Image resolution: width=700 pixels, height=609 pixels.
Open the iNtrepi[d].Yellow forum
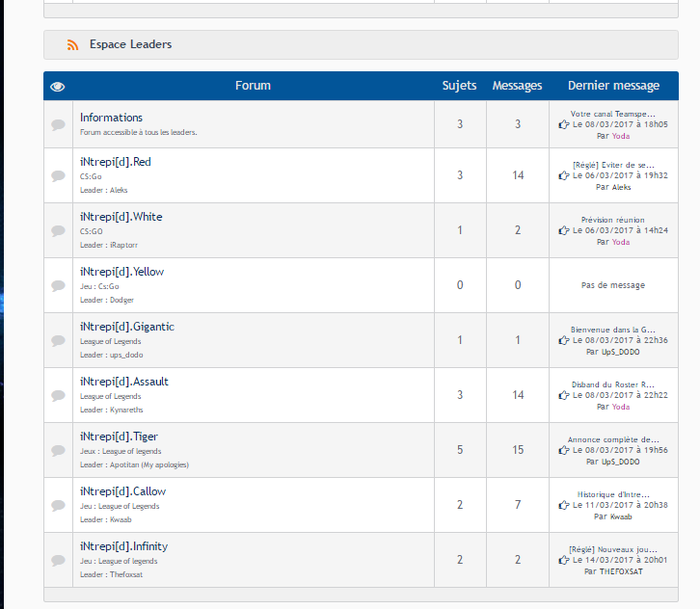click(121, 272)
